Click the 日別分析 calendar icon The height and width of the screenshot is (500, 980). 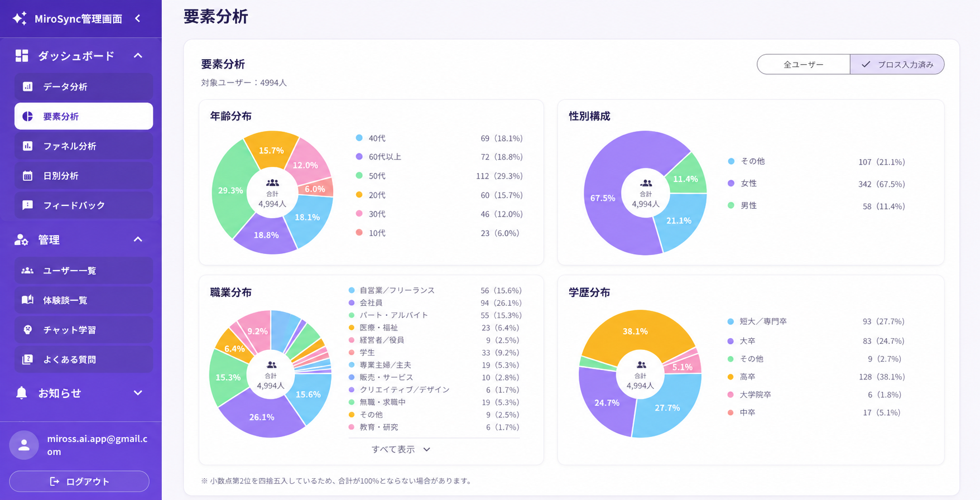tap(27, 176)
